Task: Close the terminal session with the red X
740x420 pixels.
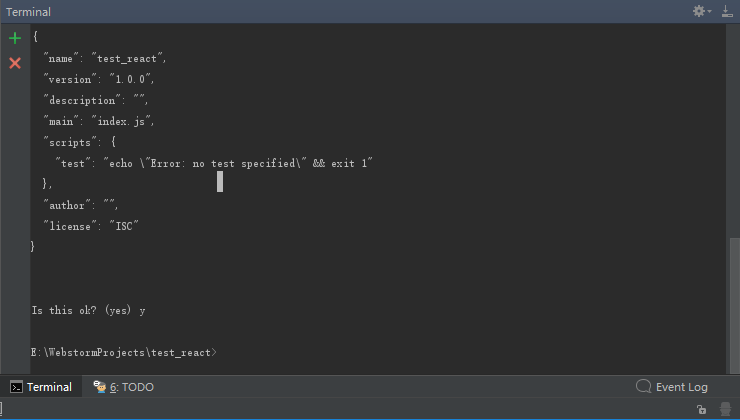Action: click(14, 63)
